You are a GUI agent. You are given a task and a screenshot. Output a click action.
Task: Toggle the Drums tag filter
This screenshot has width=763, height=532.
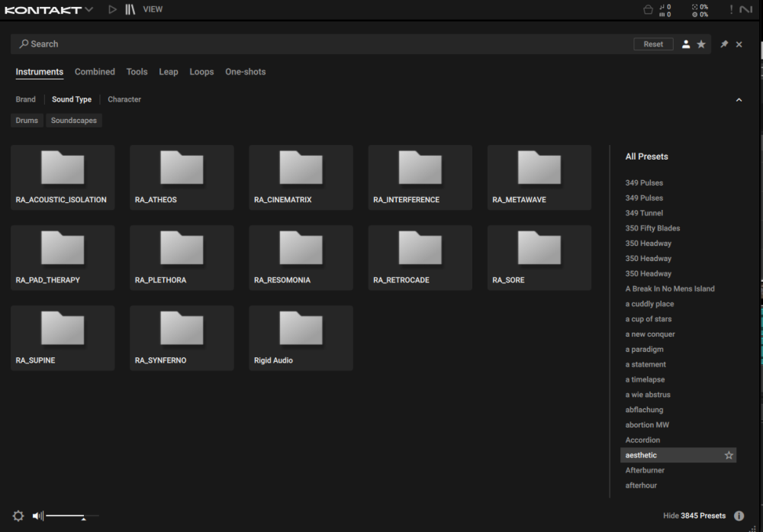tap(27, 121)
